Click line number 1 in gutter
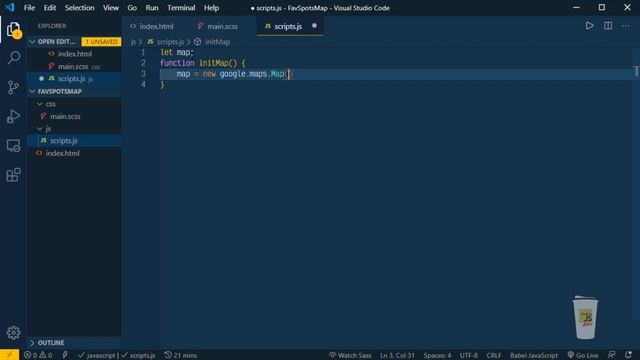The image size is (640, 360). (x=143, y=53)
